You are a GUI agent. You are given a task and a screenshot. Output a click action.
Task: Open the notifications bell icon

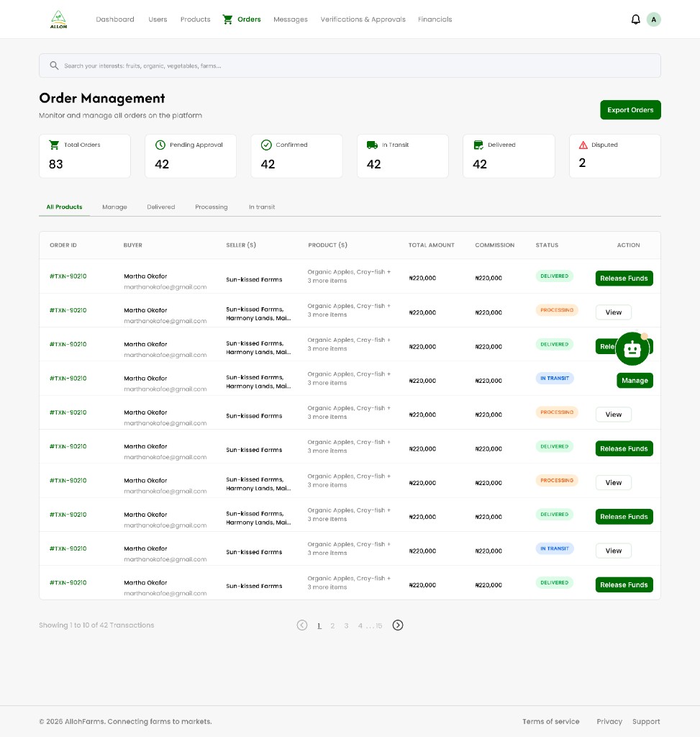tap(635, 19)
